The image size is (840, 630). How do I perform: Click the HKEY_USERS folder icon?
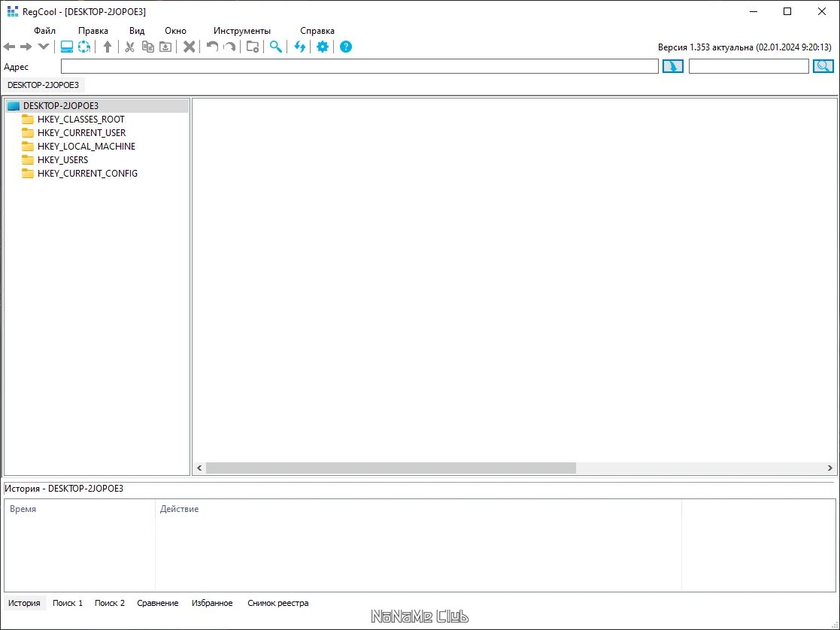click(x=28, y=159)
